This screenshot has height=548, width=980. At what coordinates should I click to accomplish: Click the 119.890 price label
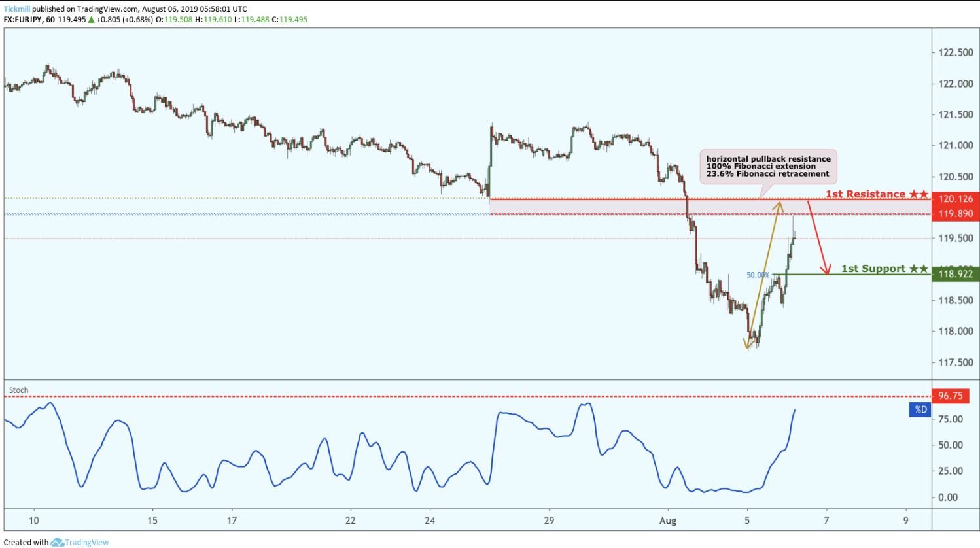pyautogui.click(x=955, y=214)
